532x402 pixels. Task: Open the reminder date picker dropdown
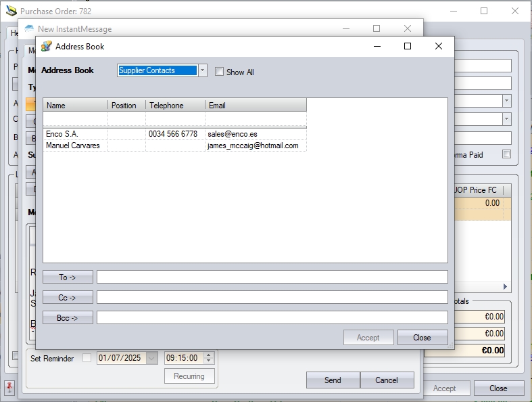(151, 358)
